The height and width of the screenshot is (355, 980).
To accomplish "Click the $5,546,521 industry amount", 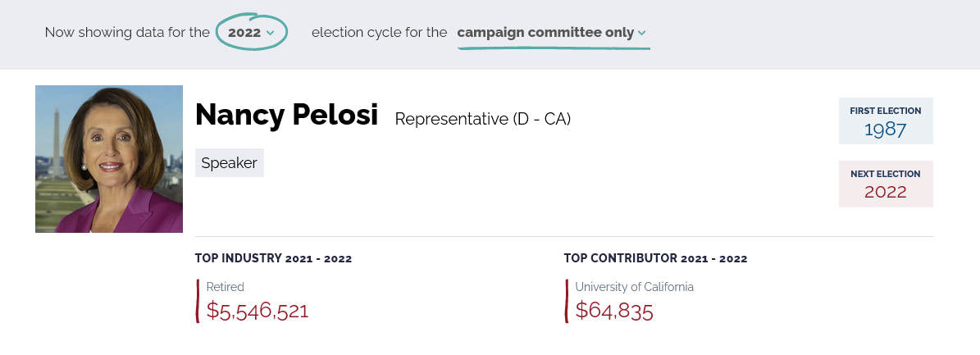I will (x=258, y=311).
